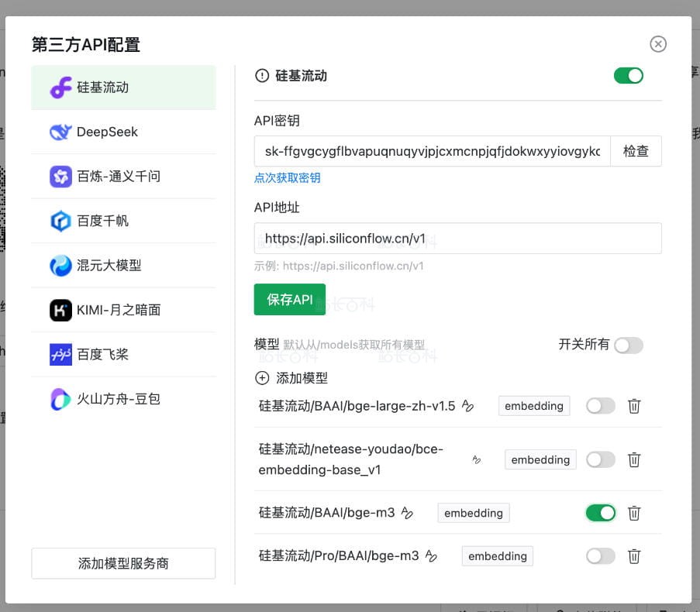
Task: Toggle the 开关所有 switch
Action: (629, 346)
